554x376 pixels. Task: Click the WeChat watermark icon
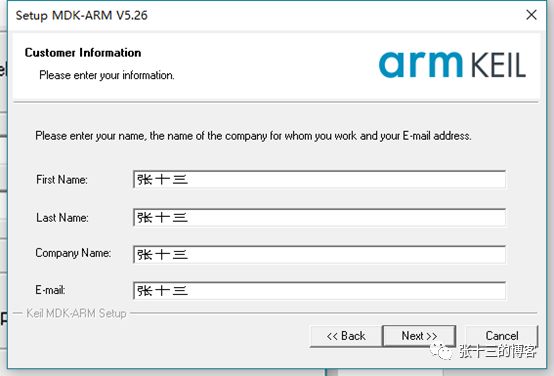(441, 351)
